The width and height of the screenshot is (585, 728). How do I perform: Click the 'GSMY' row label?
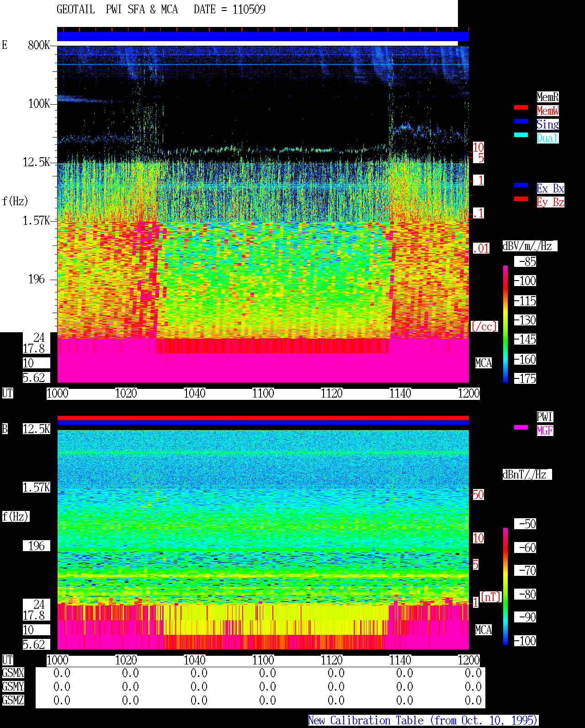point(13,686)
